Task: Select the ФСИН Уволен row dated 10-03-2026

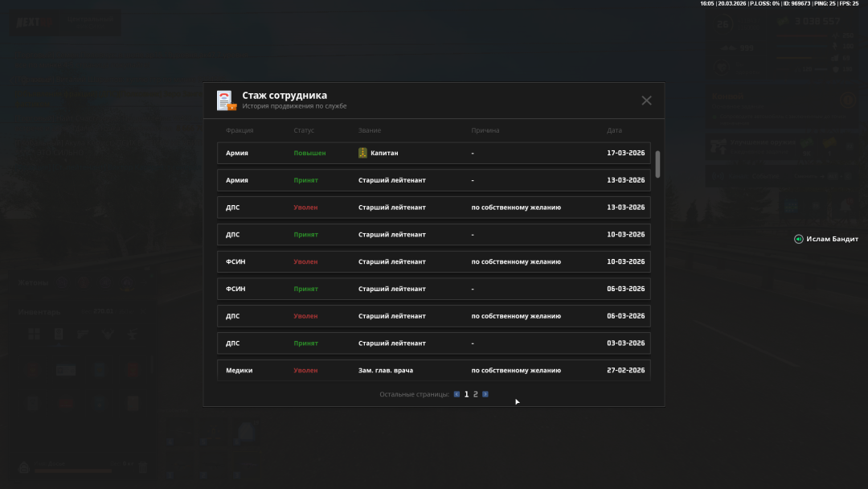Action: 433,261
